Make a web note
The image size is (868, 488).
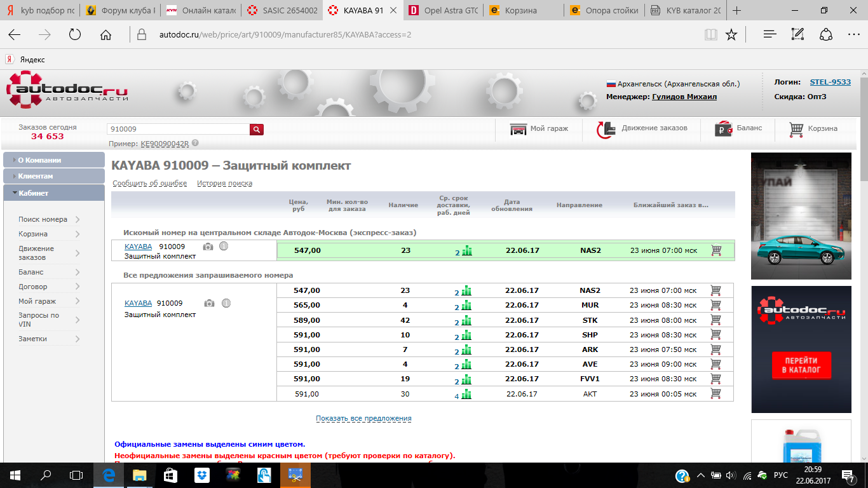[798, 34]
